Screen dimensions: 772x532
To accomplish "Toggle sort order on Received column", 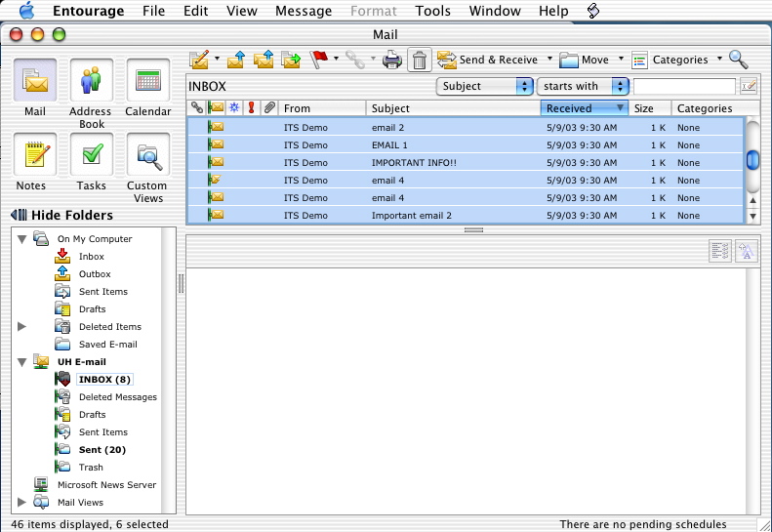I will pyautogui.click(x=585, y=108).
